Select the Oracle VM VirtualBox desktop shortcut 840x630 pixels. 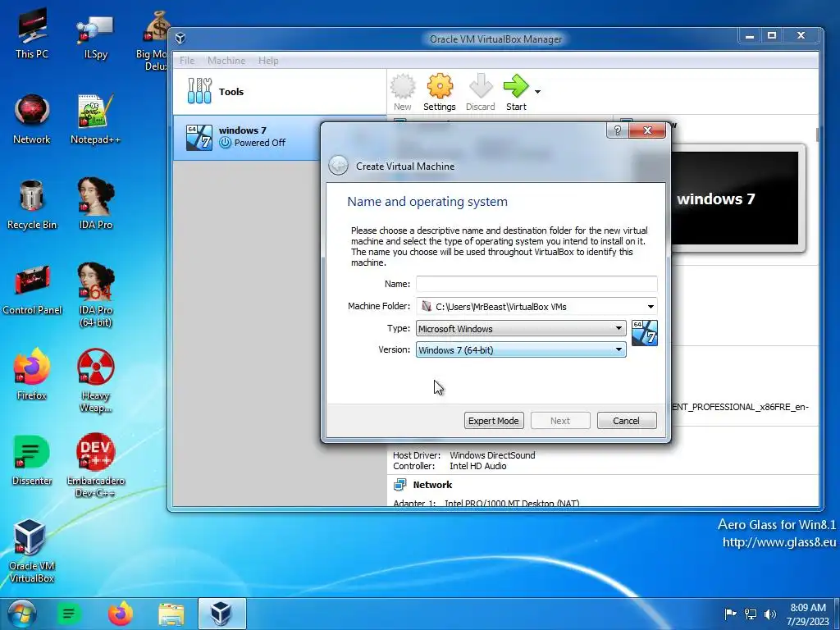pos(32,550)
